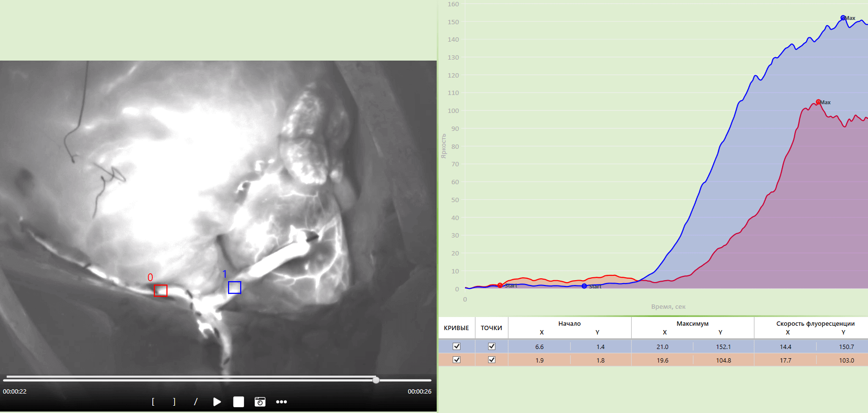Click the Скорость флуоресценции column header

pyautogui.click(x=816, y=324)
